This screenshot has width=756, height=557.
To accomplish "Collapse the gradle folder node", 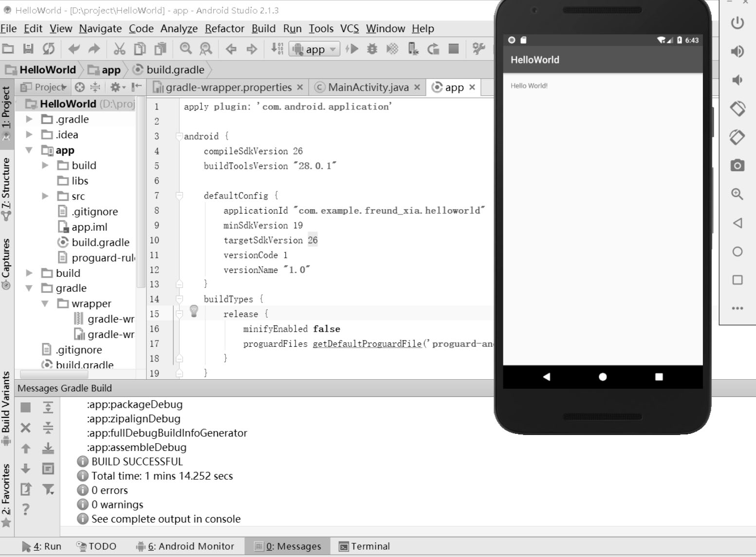I will (x=29, y=288).
